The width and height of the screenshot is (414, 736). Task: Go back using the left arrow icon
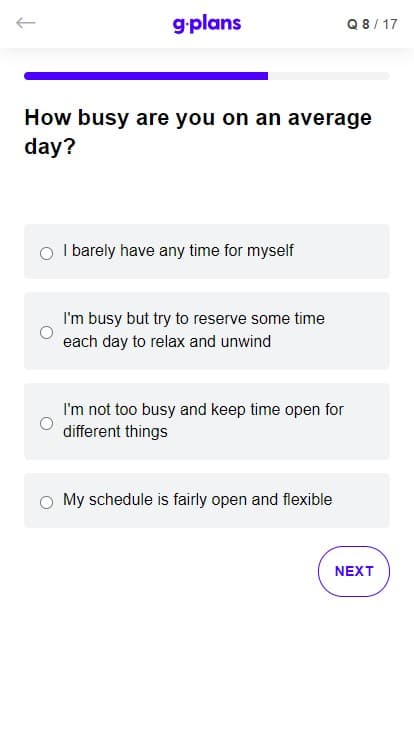point(25,23)
